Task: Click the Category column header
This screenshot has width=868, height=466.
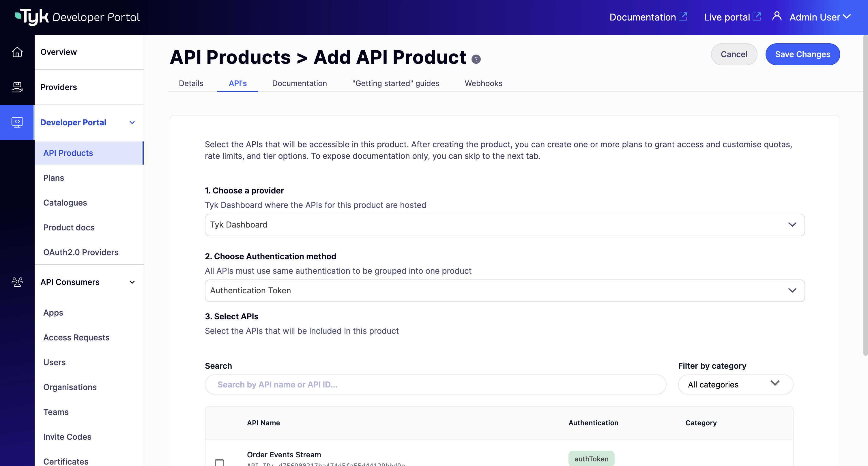Action: point(701,423)
